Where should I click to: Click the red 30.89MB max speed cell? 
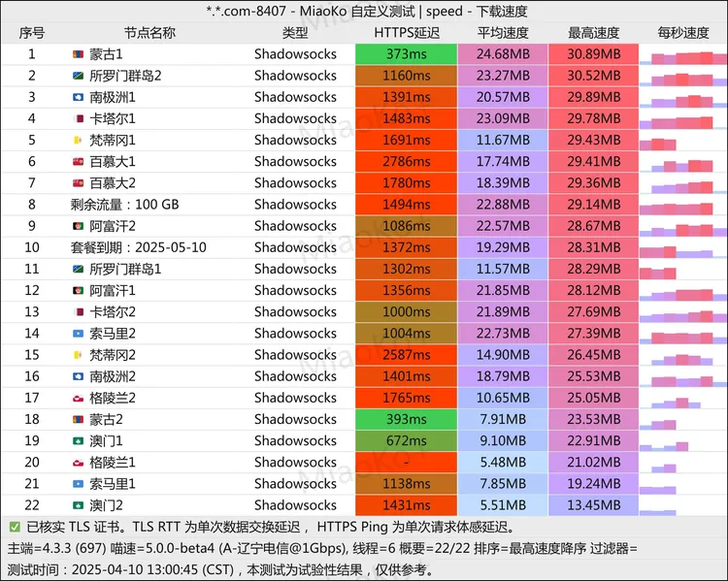[593, 54]
